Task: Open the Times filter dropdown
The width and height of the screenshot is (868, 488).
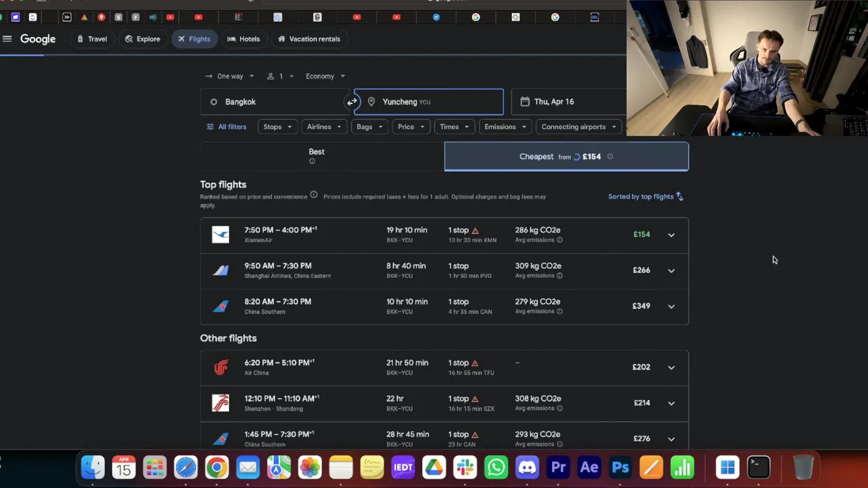Action: pos(454,127)
